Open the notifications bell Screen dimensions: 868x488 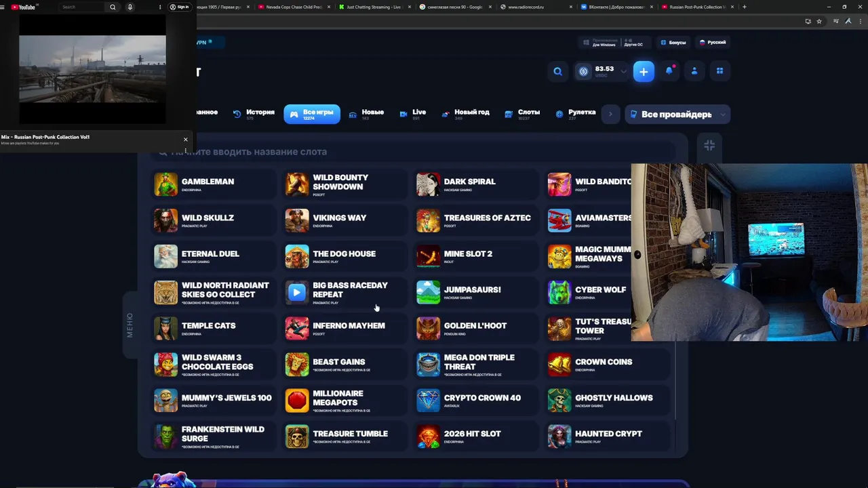(x=669, y=71)
